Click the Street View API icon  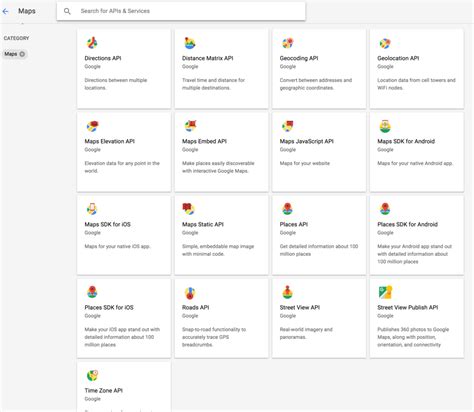point(287,292)
